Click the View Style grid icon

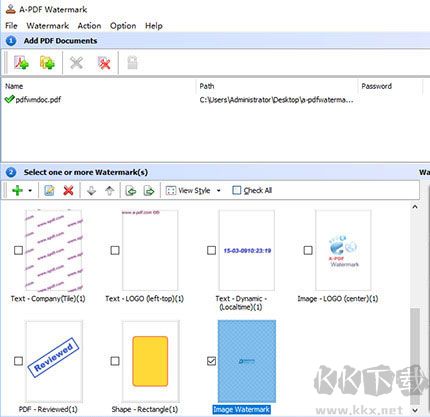click(170, 191)
